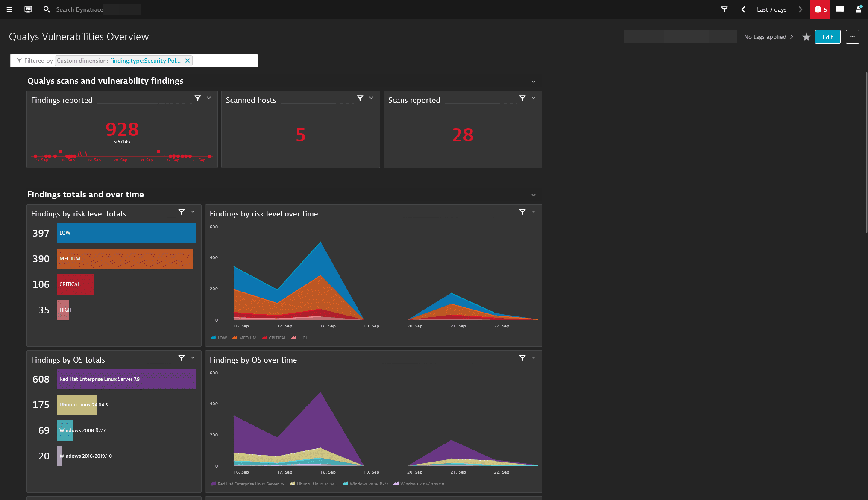Go to previous timeframe arrow

coord(743,9)
